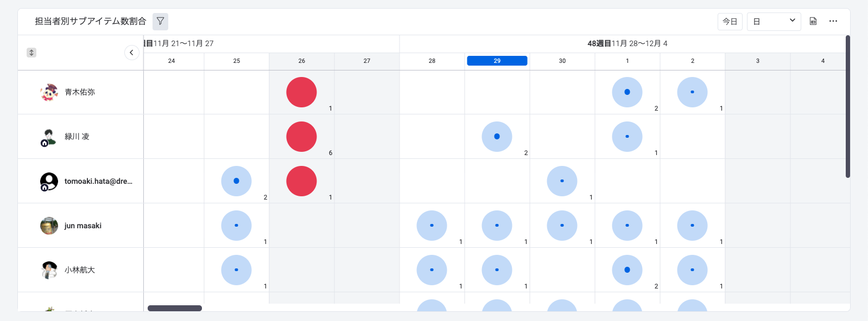Click the vertical scrollbar thumb
868x321 pixels.
(x=847, y=106)
